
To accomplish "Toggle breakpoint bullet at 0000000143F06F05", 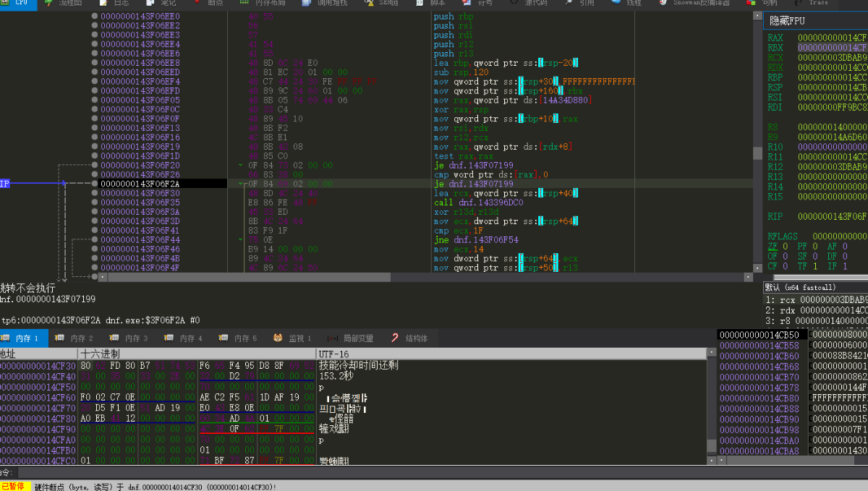I will coord(95,100).
